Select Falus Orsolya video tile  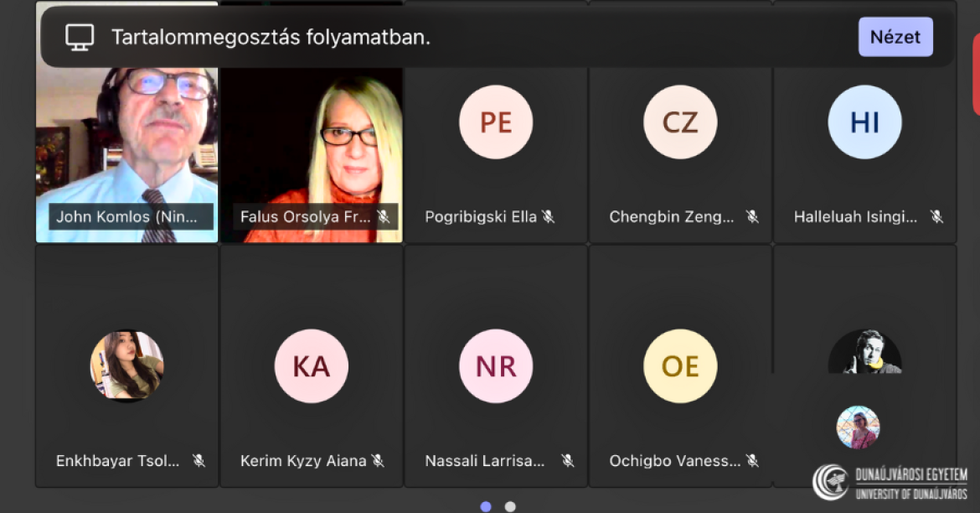click(x=312, y=142)
